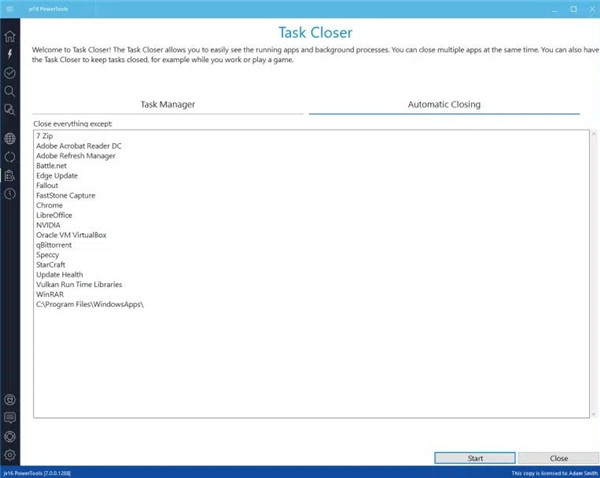Viewport: 600px width, 478px height.
Task: Open the speech bubble feedback icon
Action: coord(9,417)
